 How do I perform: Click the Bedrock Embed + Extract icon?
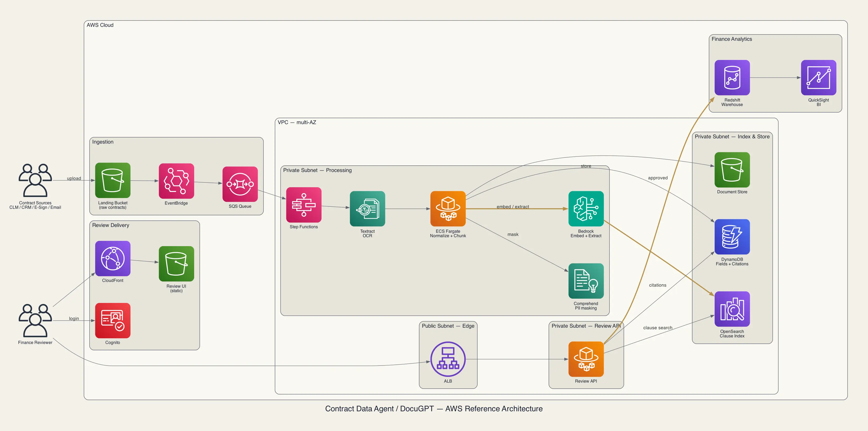click(586, 209)
